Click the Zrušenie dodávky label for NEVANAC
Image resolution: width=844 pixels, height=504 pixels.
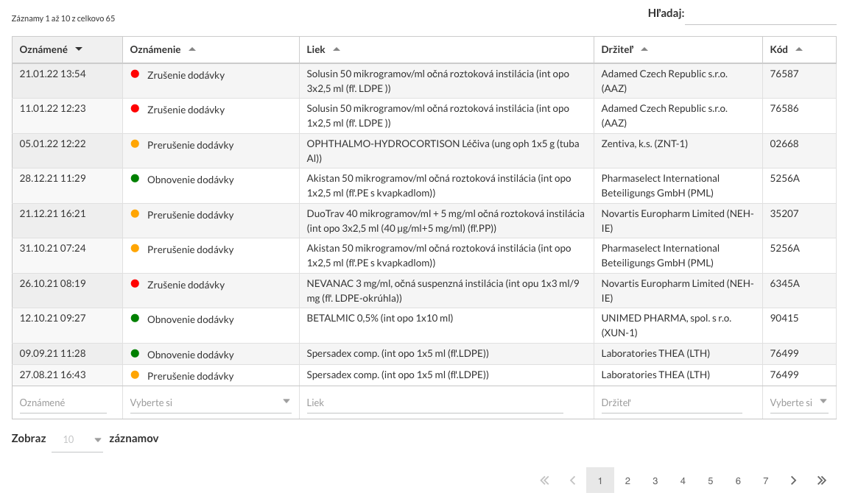[186, 285]
